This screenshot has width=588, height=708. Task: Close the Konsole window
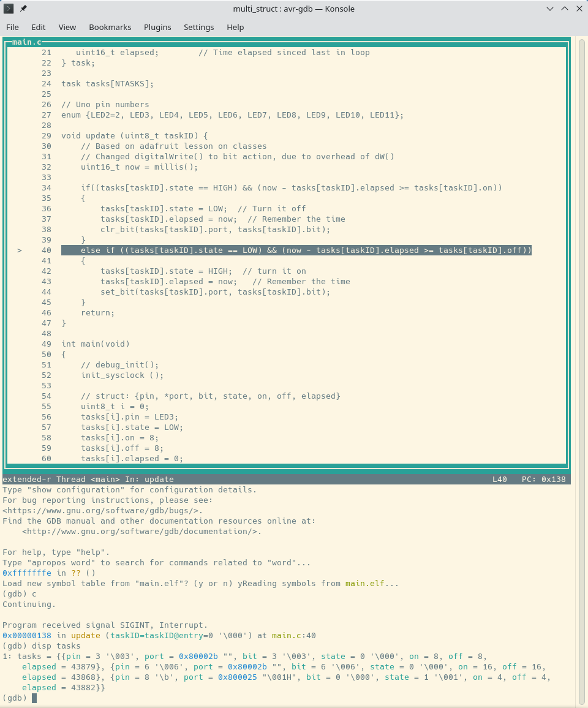(579, 9)
